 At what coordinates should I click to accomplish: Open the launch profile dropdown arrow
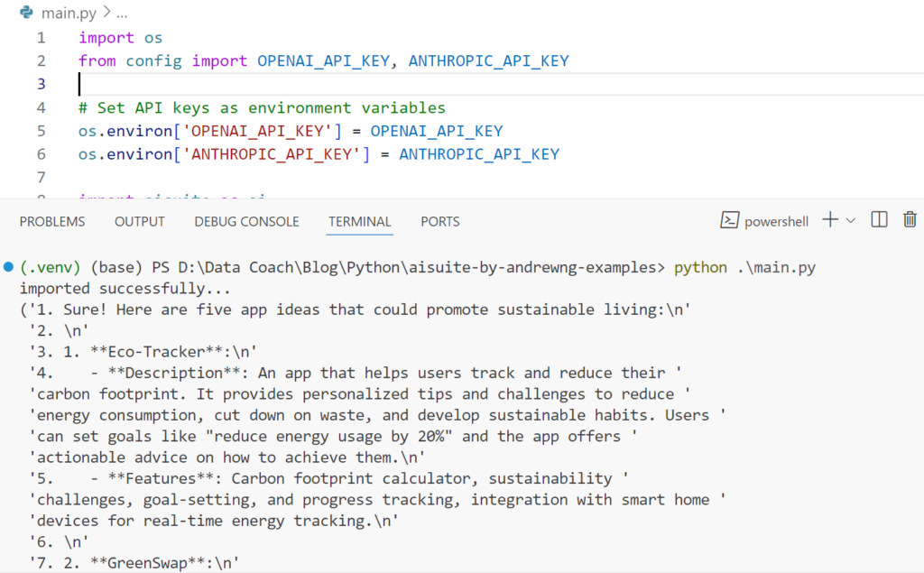(850, 220)
